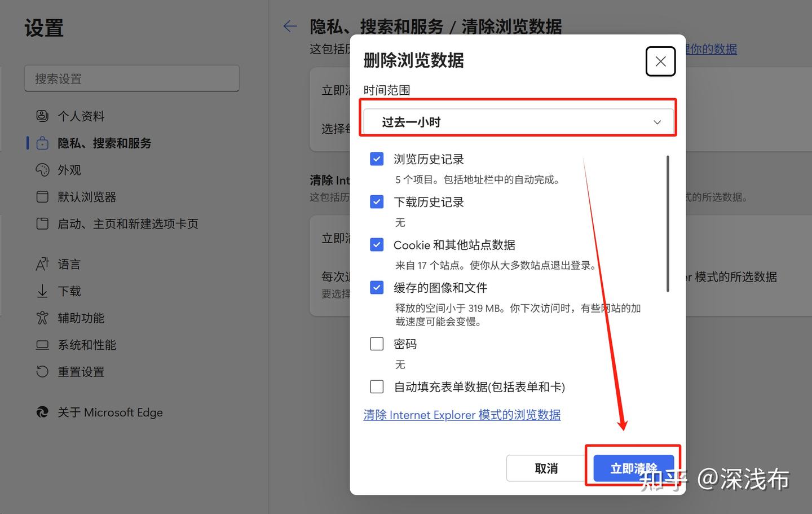Screen dimensions: 812x514
Task: Open the 个人资料 profile settings icon
Action: tap(42, 116)
